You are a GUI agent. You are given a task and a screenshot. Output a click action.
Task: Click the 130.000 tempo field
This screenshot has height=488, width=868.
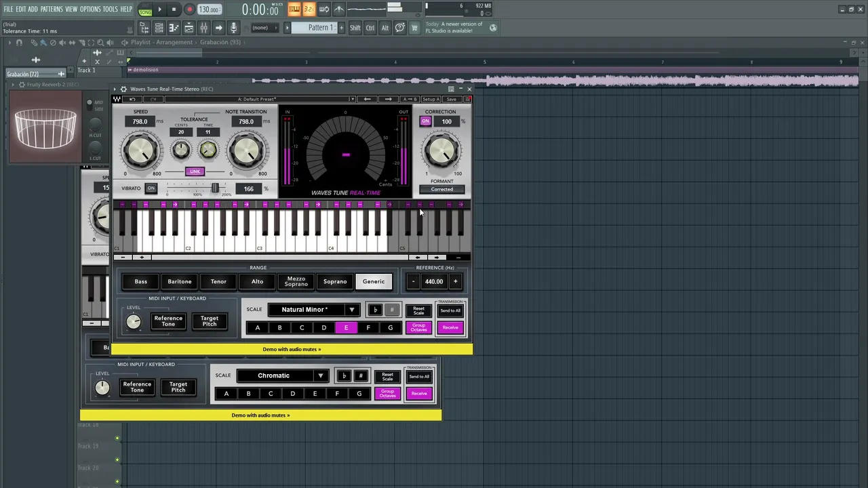(210, 9)
